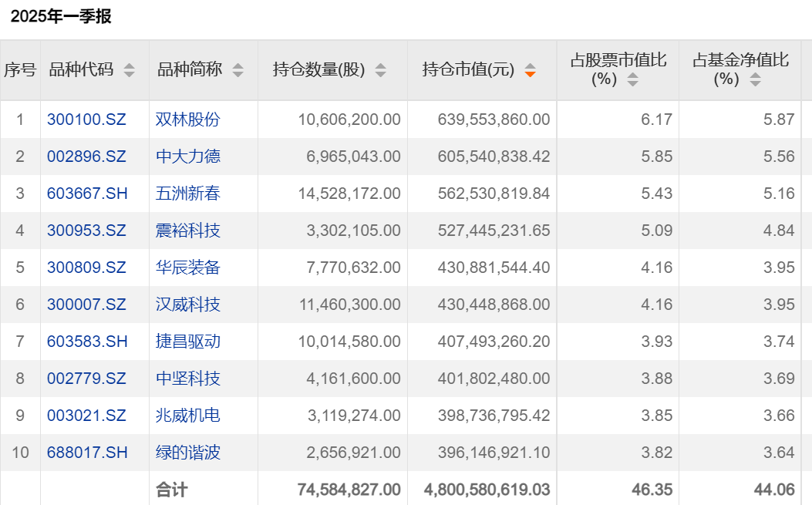Select 五洲新春 stock name
Viewport: 812px width, 505px height.
[188, 194]
